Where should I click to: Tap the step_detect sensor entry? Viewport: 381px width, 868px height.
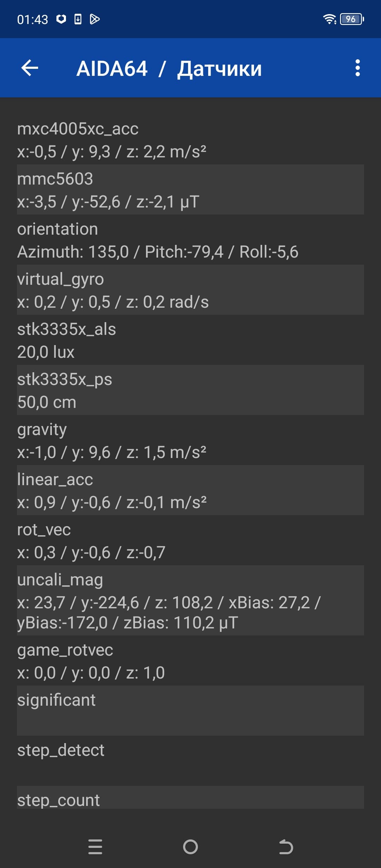tap(190, 761)
